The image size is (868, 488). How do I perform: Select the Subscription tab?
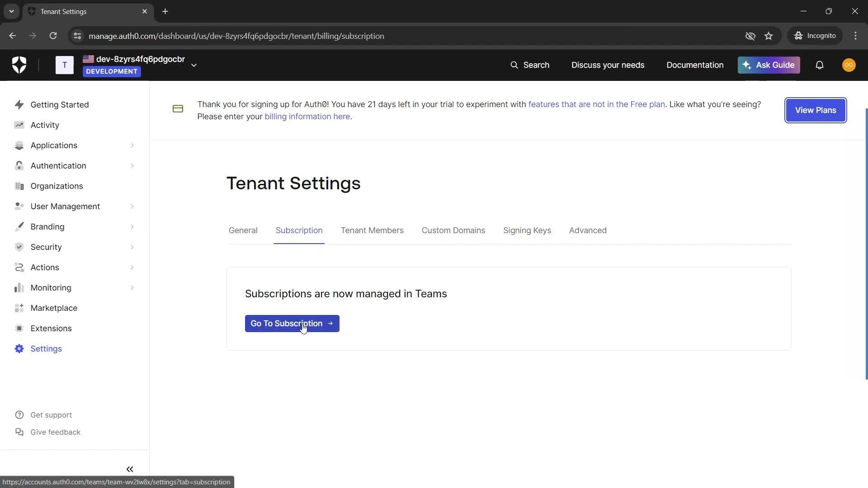299,230
